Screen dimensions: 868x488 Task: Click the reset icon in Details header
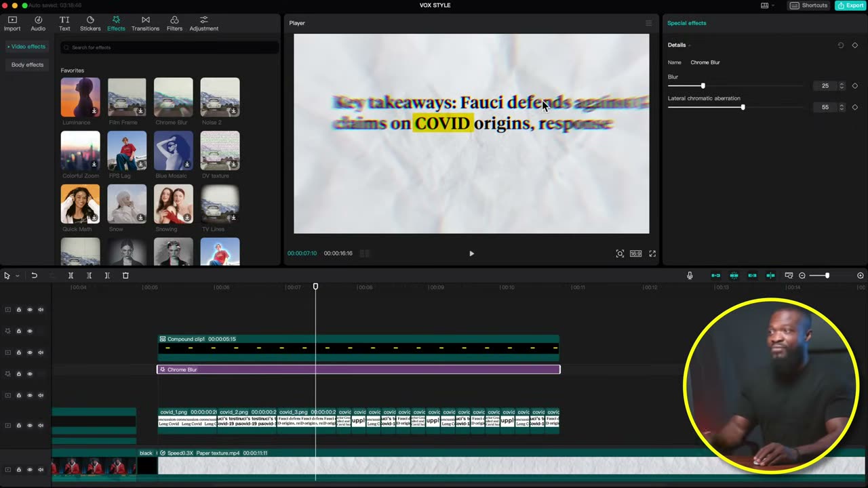point(841,45)
